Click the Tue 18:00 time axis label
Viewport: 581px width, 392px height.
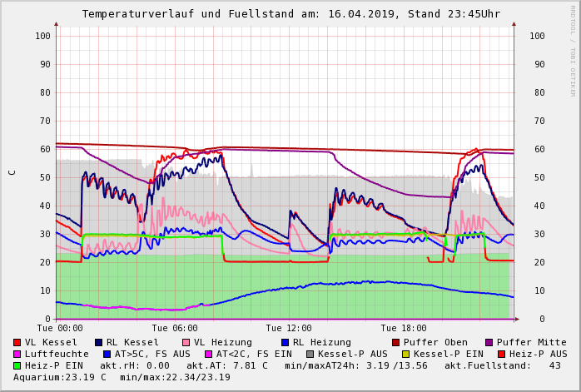404,328
